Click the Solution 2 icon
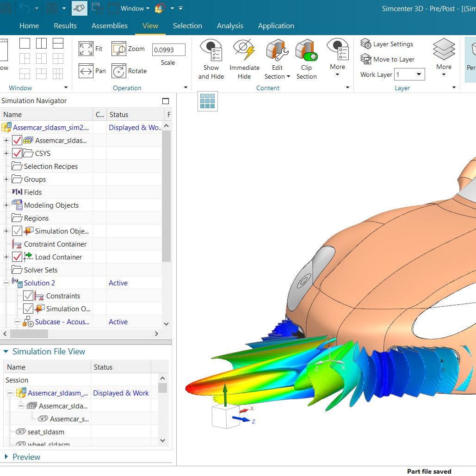 pyautogui.click(x=17, y=283)
